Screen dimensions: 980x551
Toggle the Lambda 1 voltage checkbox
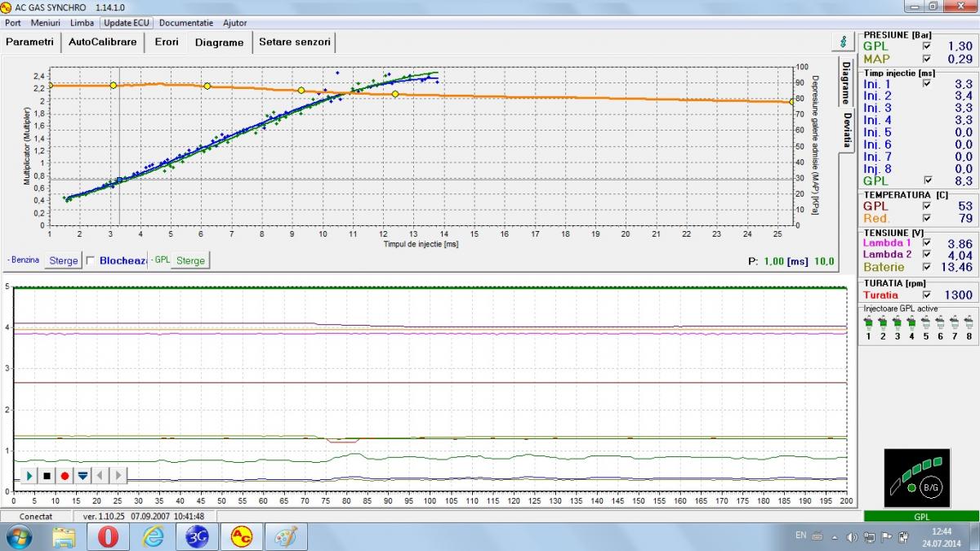(926, 243)
